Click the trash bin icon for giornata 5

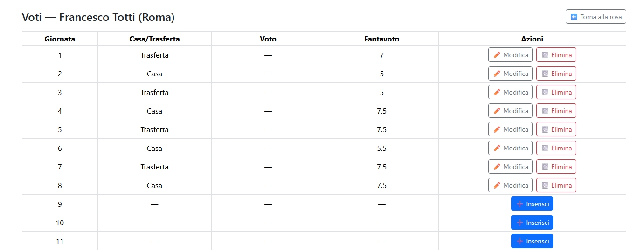pyautogui.click(x=545, y=129)
